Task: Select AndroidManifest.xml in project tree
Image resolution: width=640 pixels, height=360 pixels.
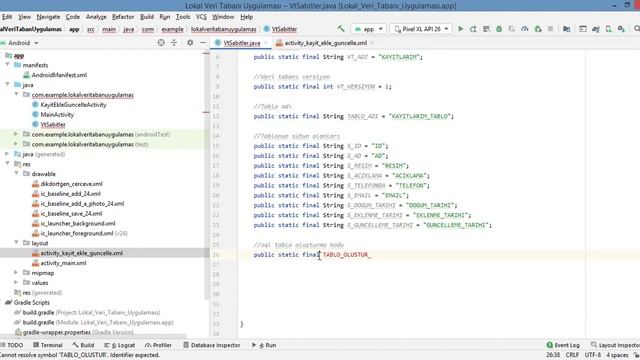Action: pos(59,75)
